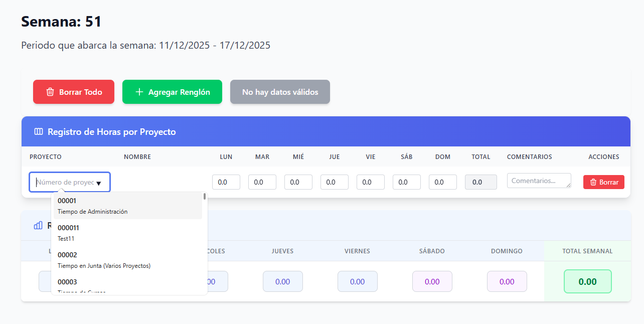
Task: Open the project number dropdown arrow
Action: click(x=99, y=183)
